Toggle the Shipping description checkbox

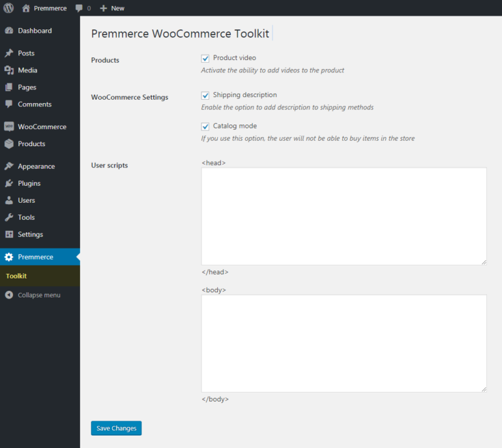205,95
